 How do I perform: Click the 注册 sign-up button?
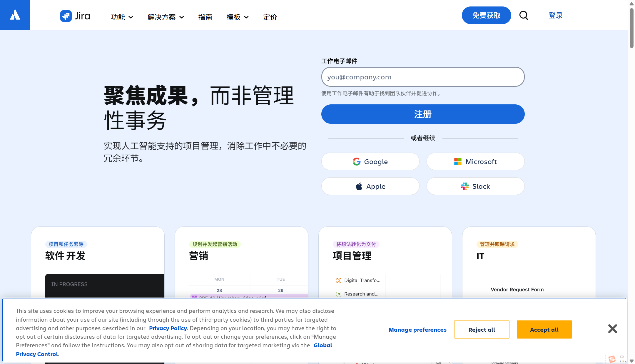point(422,114)
